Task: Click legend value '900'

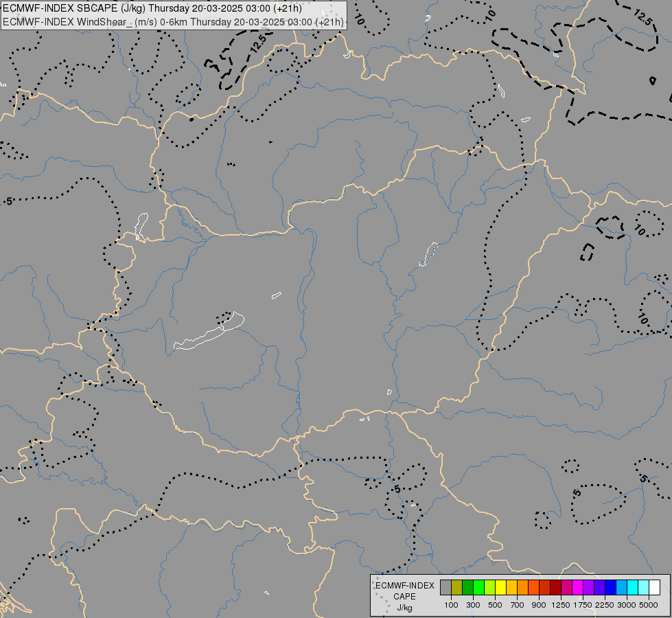Action: [x=539, y=605]
